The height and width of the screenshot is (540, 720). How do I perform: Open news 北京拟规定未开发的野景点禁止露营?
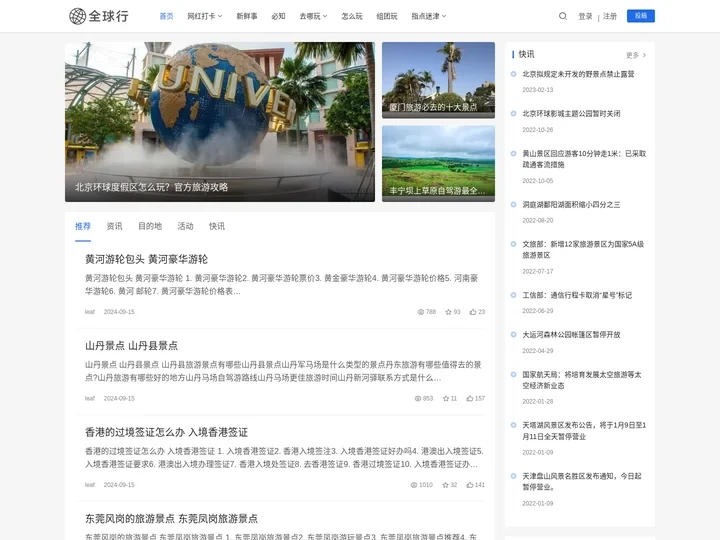coord(578,74)
